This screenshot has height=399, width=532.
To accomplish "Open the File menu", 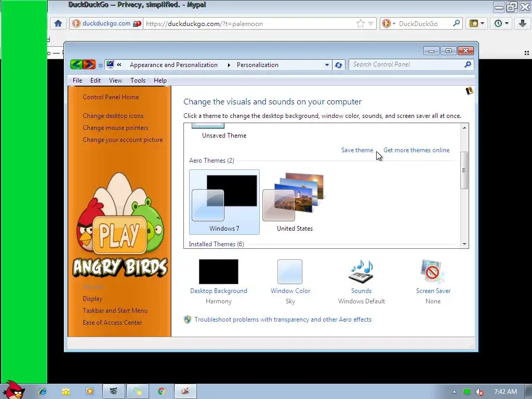I will coord(77,81).
